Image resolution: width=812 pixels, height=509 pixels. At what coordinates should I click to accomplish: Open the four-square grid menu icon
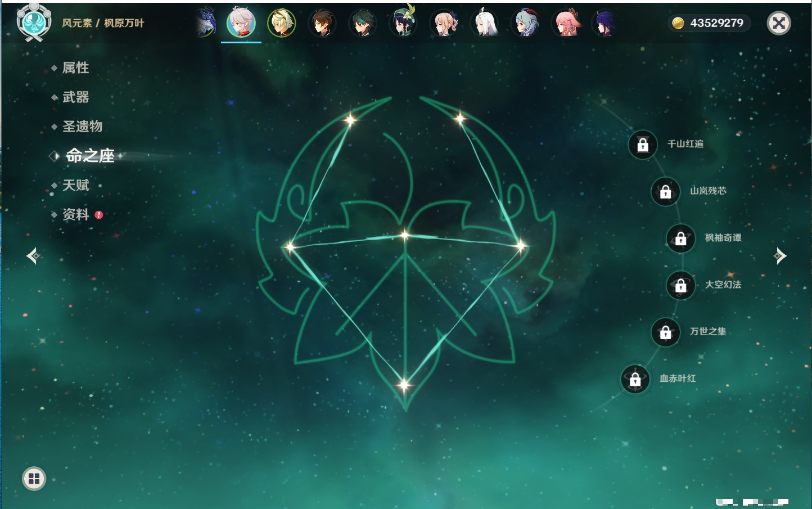pos(34,479)
